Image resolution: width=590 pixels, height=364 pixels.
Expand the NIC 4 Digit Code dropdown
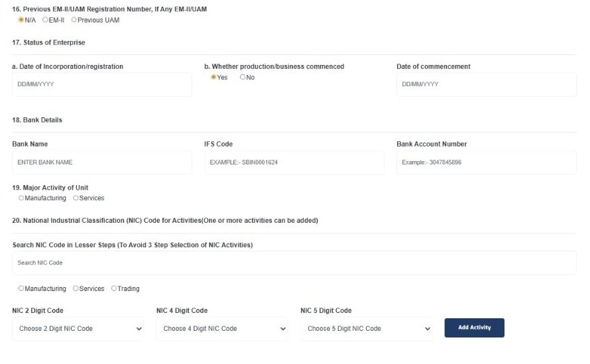coord(222,329)
